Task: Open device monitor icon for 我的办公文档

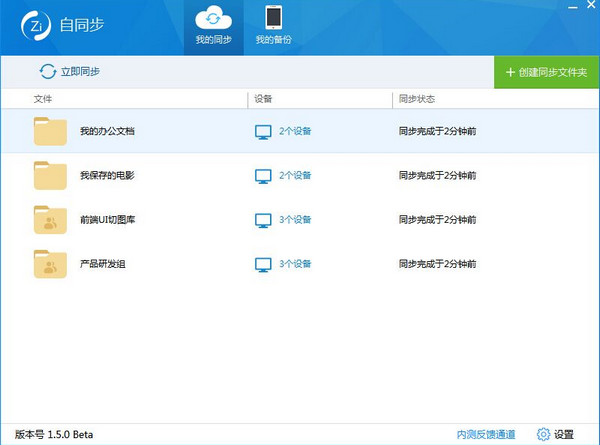Action: point(263,131)
